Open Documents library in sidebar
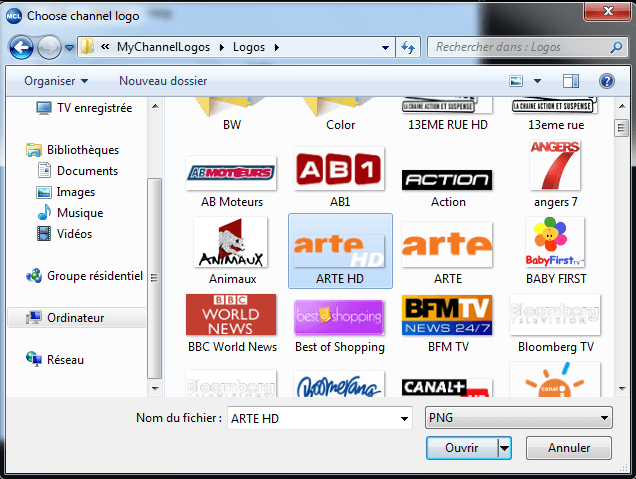636x479 pixels. pos(77,171)
